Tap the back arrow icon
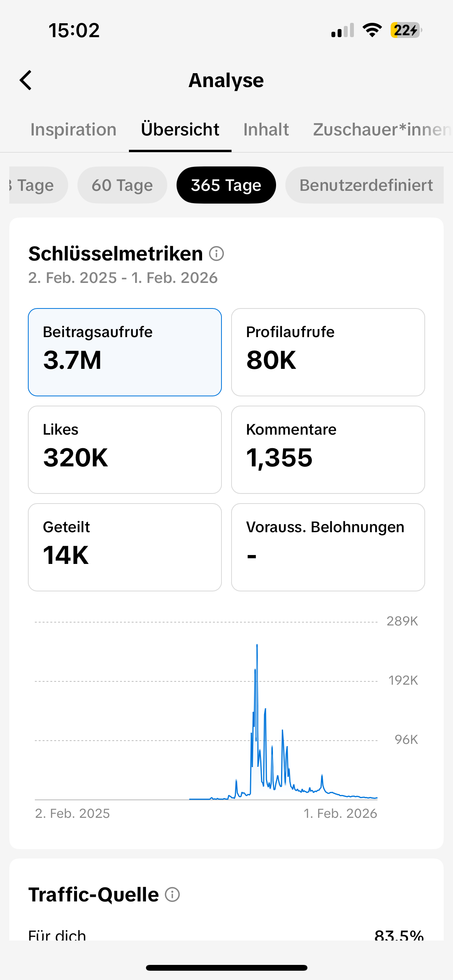 coord(26,80)
